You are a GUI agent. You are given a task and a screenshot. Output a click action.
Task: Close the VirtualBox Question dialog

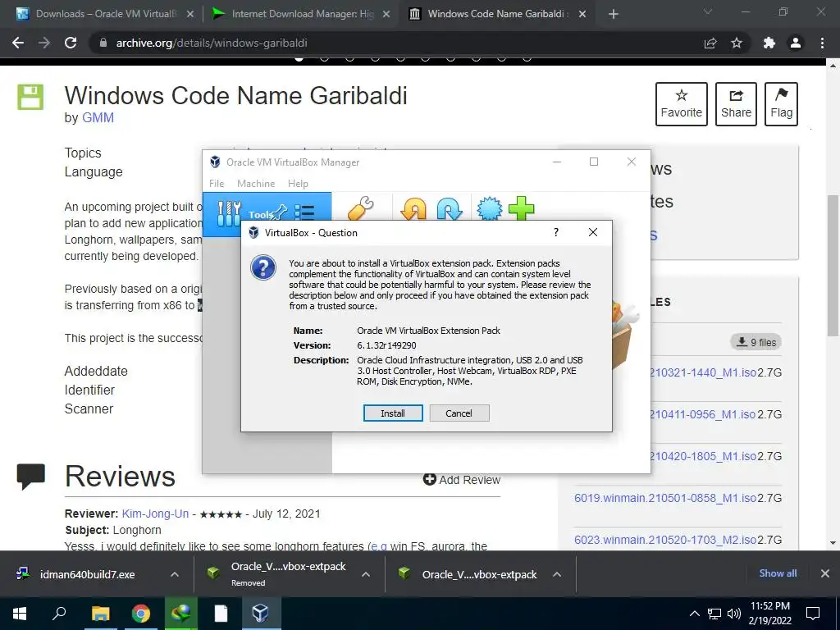point(592,232)
